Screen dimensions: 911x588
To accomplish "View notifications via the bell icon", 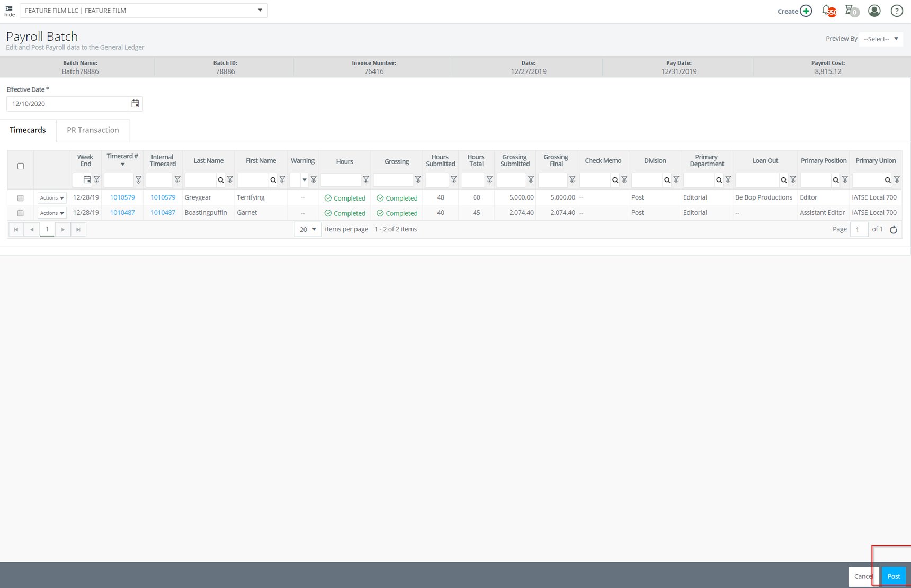I will pyautogui.click(x=825, y=11).
